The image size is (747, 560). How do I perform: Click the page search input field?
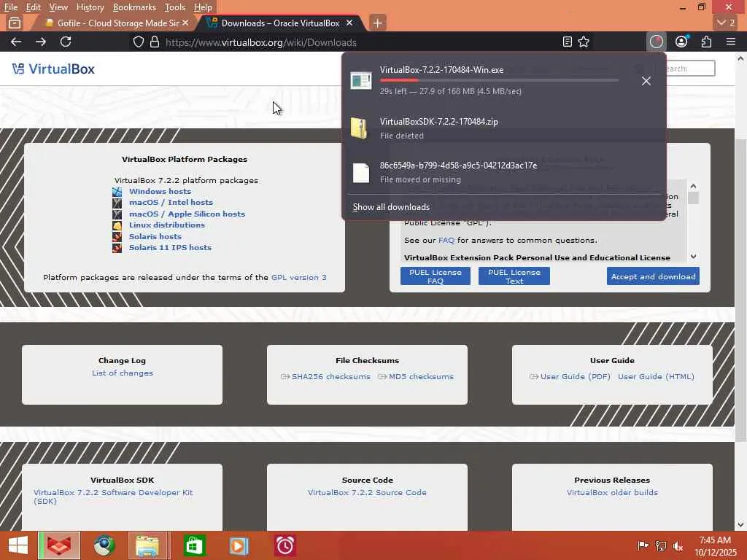(689, 69)
